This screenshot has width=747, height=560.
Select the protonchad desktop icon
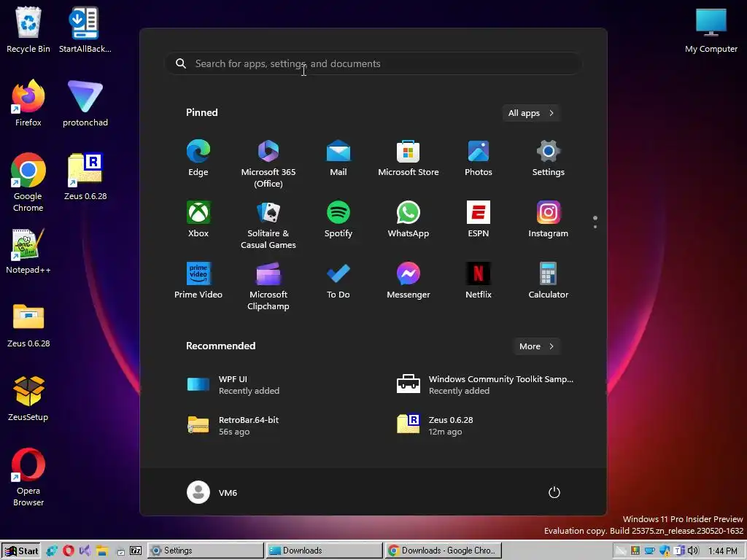pos(85,104)
